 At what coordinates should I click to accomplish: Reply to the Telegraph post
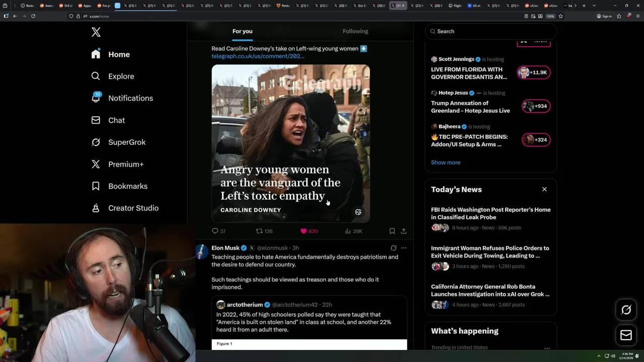218,231
